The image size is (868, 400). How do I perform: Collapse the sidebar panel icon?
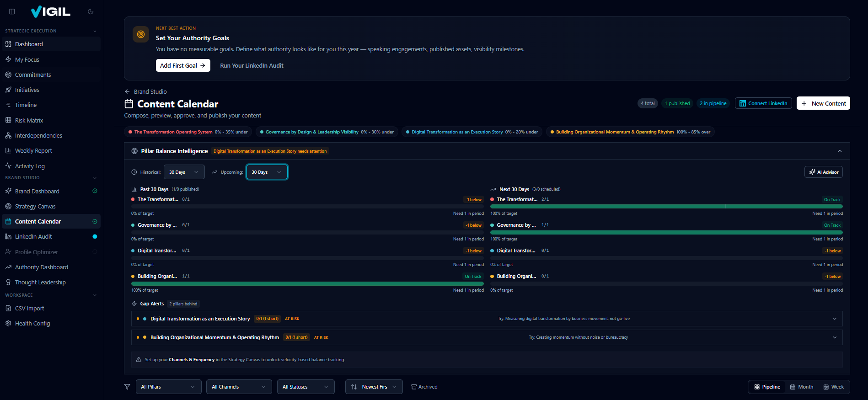pyautogui.click(x=12, y=11)
